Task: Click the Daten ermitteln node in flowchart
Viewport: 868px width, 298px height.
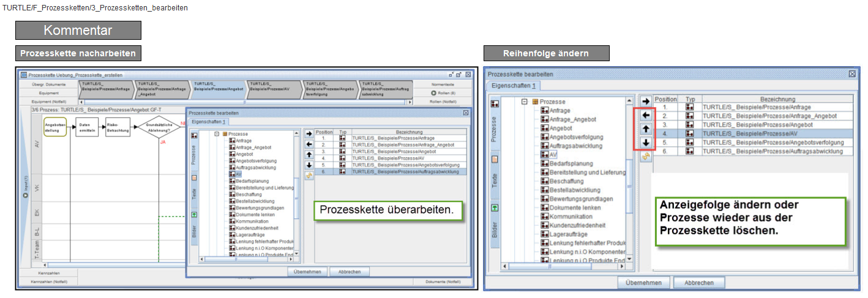Action: [88, 127]
